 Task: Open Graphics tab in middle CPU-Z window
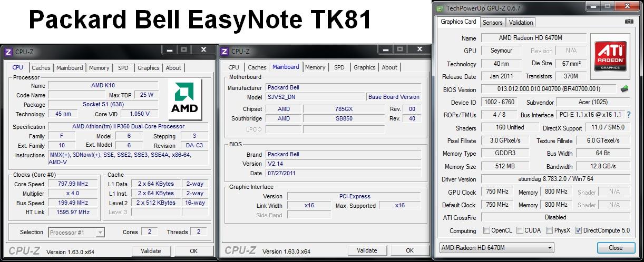click(365, 67)
